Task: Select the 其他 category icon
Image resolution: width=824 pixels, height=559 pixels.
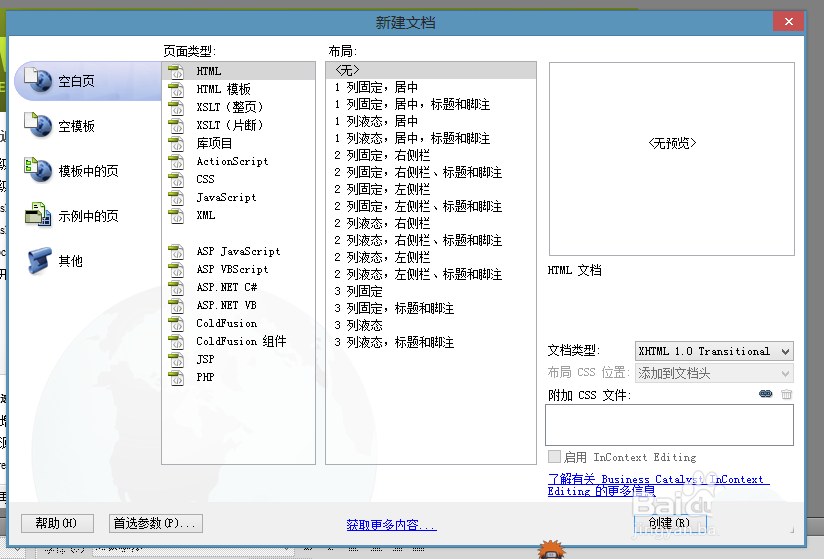Action: coord(39,261)
